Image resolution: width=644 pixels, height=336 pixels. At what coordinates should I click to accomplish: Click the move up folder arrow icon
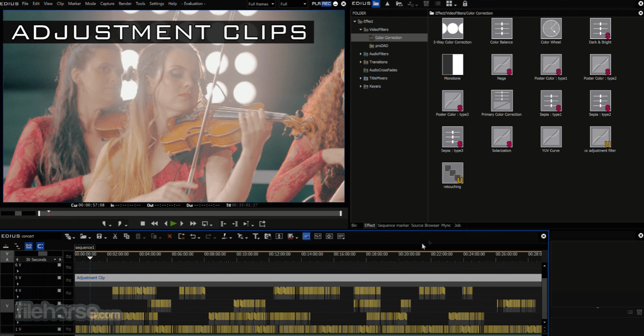(387, 4)
